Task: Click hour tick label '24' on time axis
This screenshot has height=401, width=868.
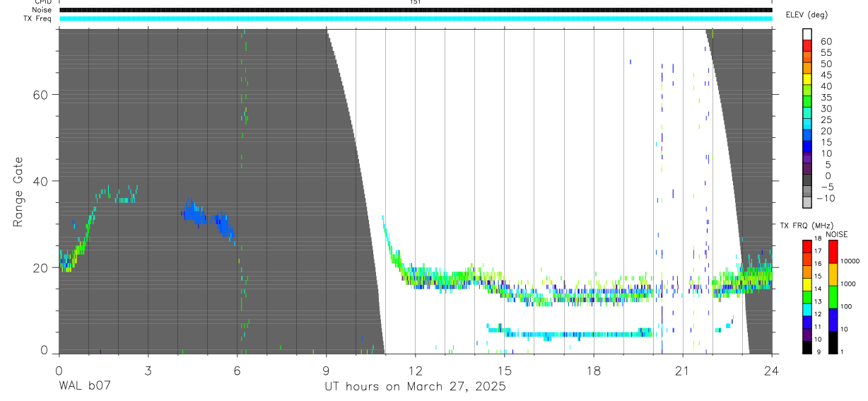Action: (x=772, y=371)
